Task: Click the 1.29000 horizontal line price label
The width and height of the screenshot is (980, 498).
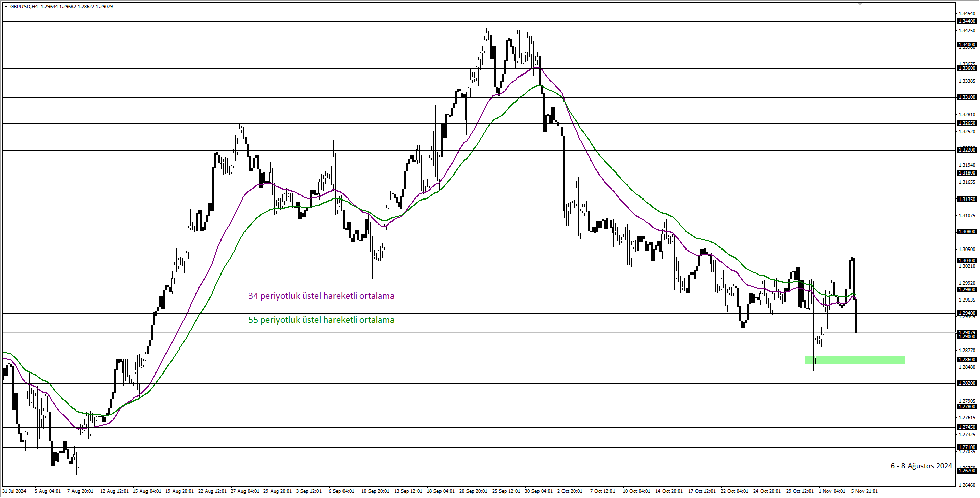Action: click(x=967, y=337)
